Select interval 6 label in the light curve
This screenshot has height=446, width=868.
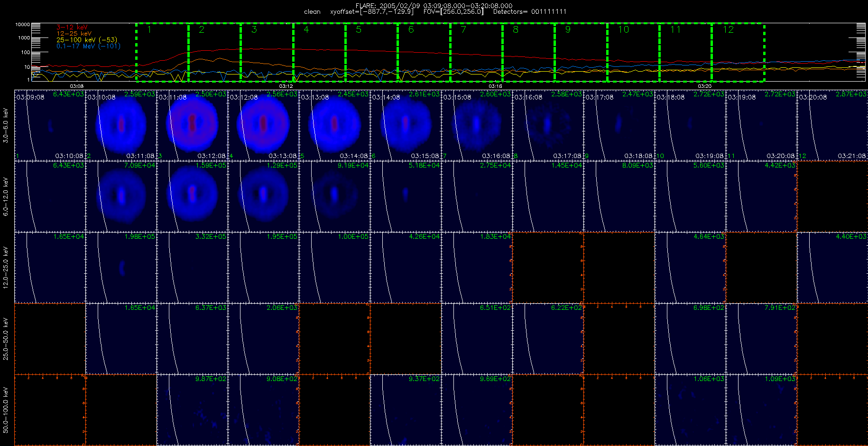pos(411,30)
